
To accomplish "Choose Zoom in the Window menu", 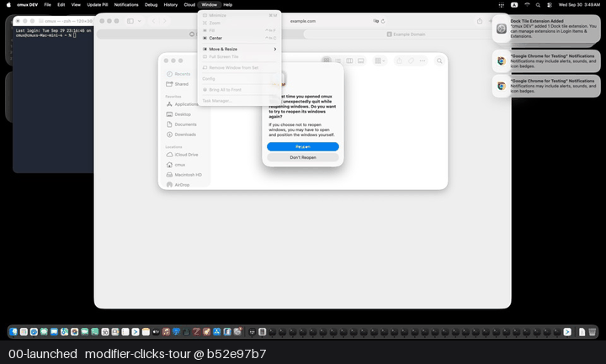I will (x=240, y=23).
